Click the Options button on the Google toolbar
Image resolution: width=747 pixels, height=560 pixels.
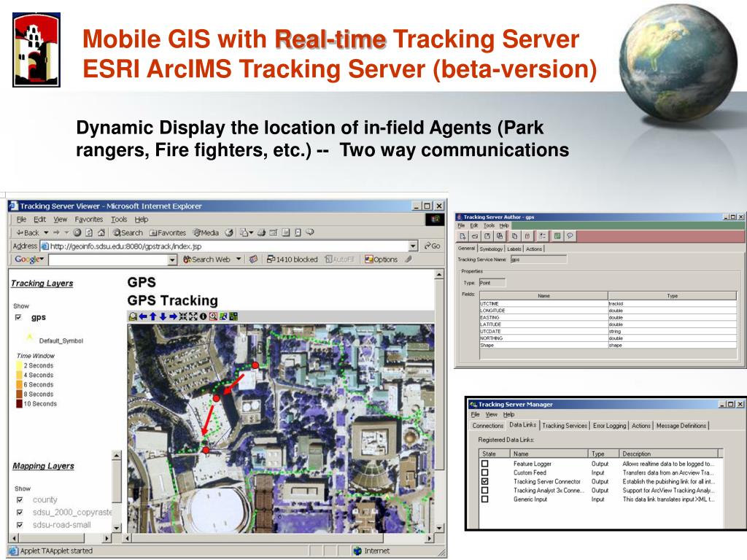tap(381, 260)
